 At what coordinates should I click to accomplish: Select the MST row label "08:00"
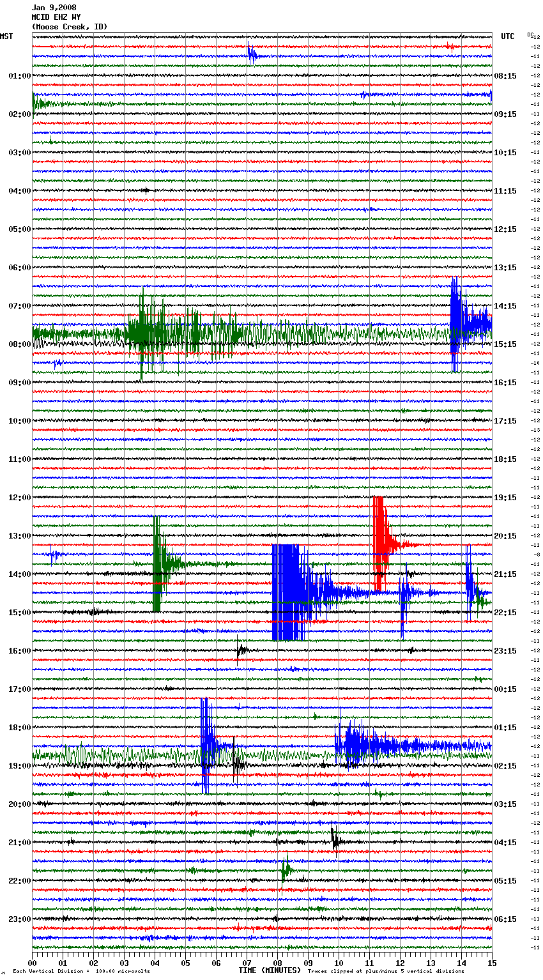point(20,344)
